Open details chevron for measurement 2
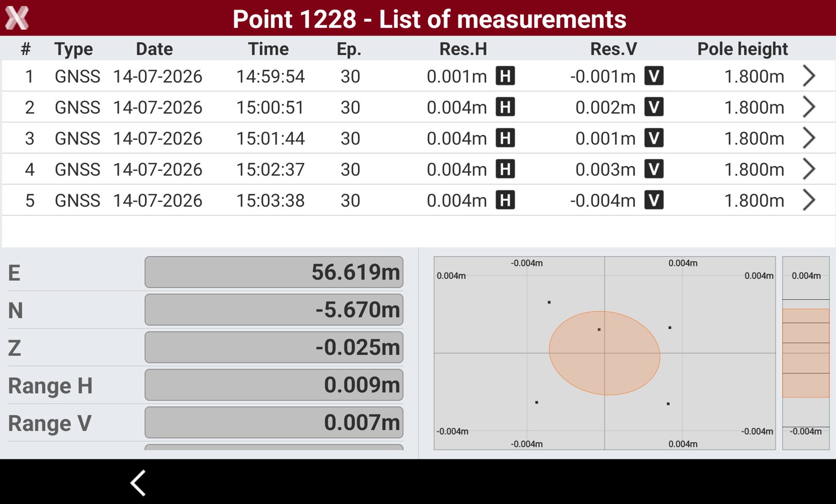Screen dimensions: 836x504 click(809, 107)
